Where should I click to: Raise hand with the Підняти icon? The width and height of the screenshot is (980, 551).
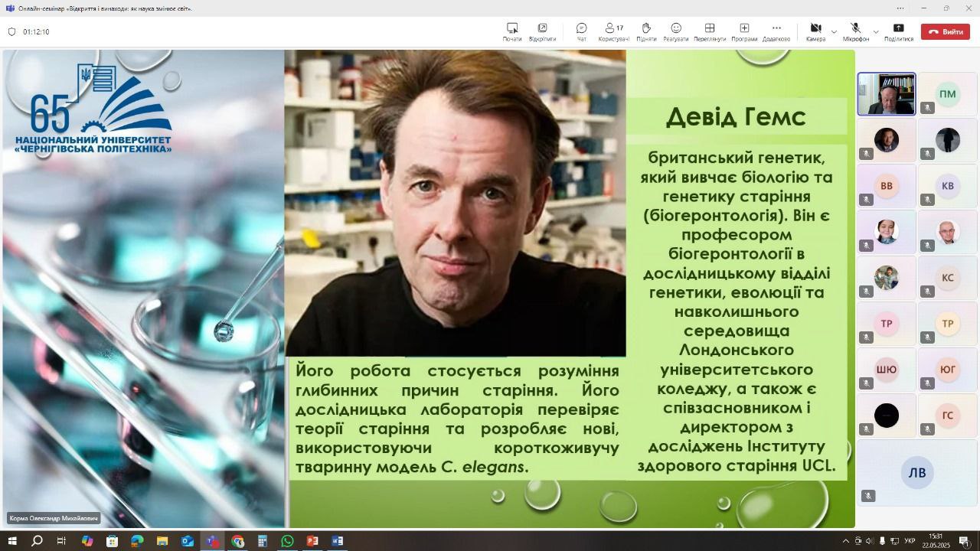[646, 31]
